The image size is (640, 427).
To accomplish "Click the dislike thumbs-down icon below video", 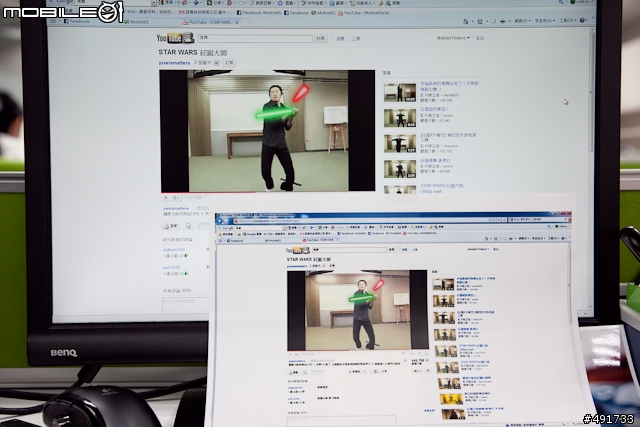I will click(x=188, y=226).
